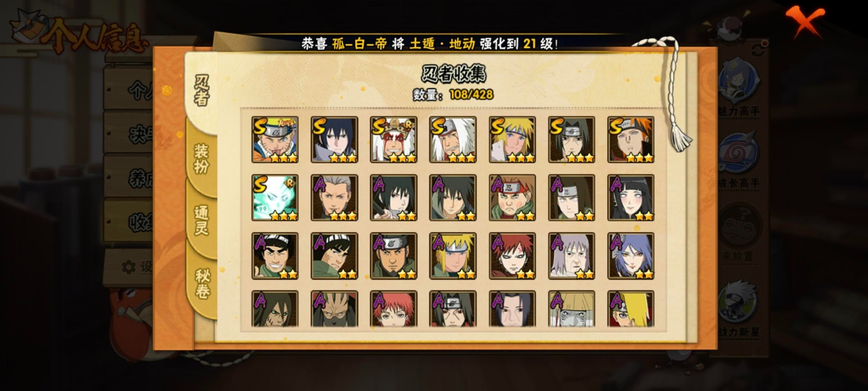Select the 忍者 tab
868x391 pixels.
(x=202, y=91)
